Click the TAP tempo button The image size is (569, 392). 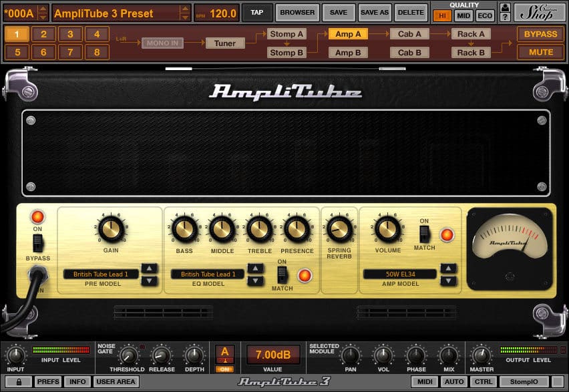[257, 11]
